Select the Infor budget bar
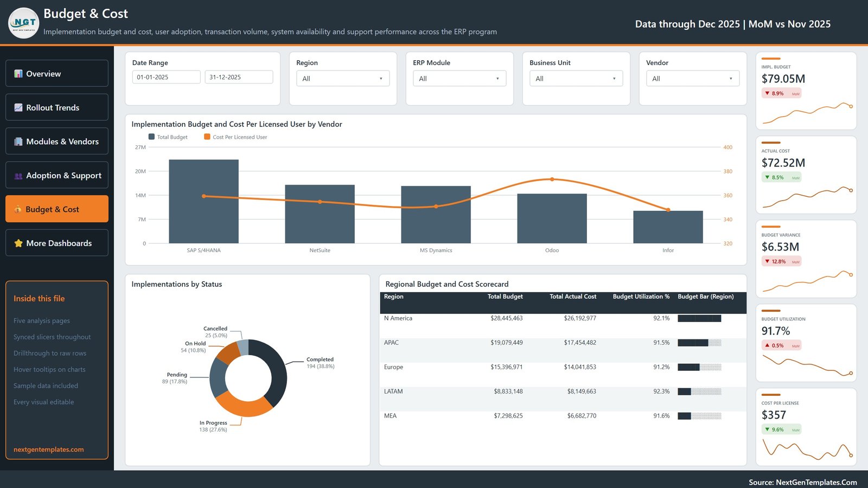Screen dimensions: 868x488 [668, 227]
